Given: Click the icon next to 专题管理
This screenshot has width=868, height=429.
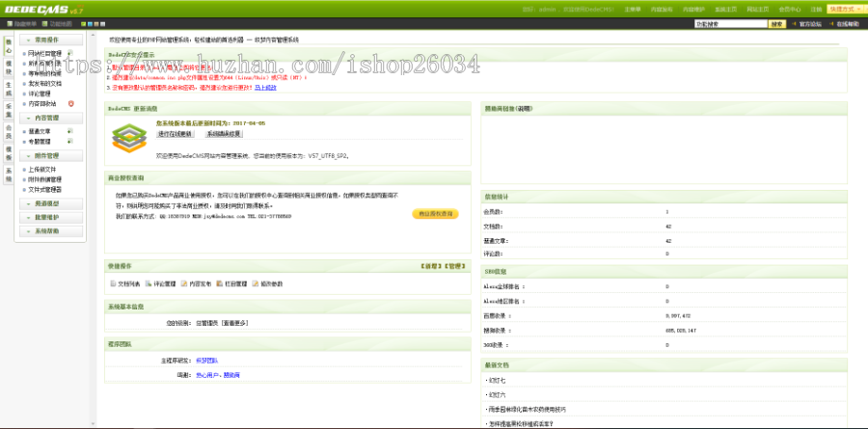Looking at the screenshot, I should (x=69, y=141).
